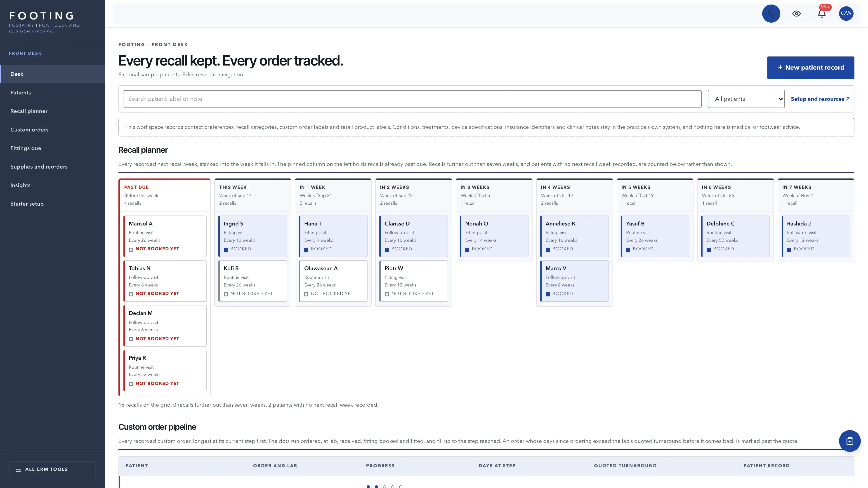Go to Recall planner in sidebar
The image size is (868, 488).
[52, 111]
